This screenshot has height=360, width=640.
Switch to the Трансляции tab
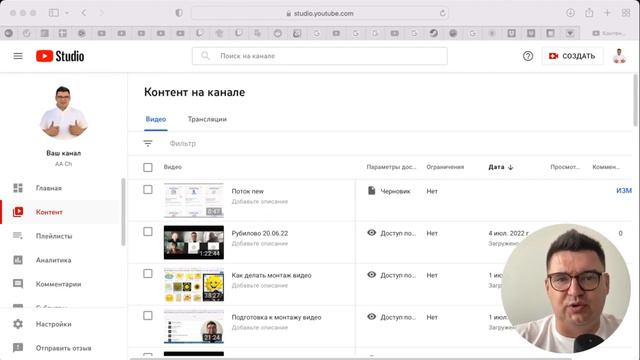click(x=207, y=119)
